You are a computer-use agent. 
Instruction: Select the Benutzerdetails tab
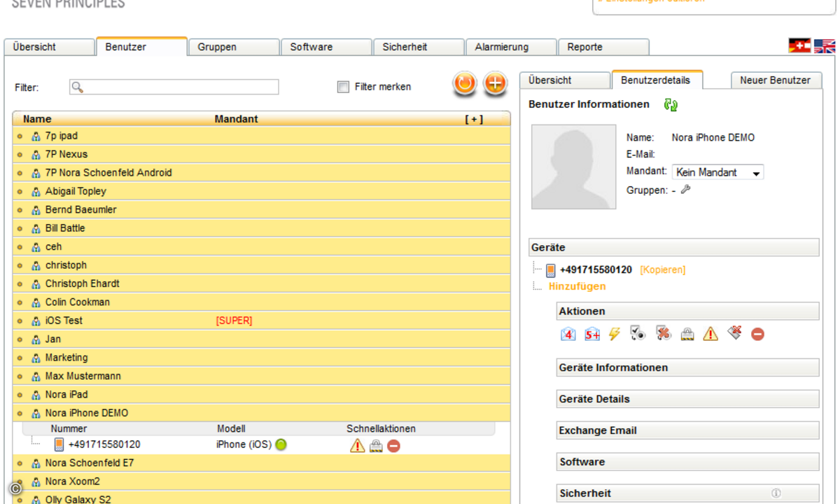pyautogui.click(x=657, y=80)
